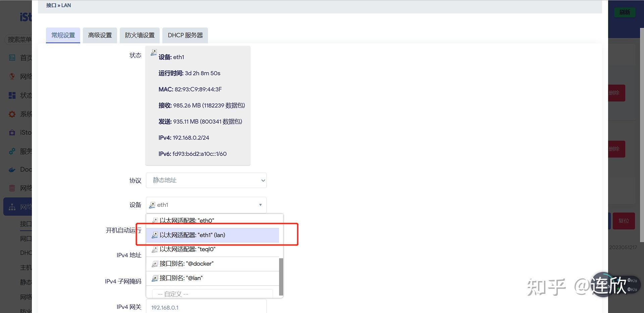This screenshot has height=313, width=644.
Task: Click the red 复位 reset button
Action: (624, 221)
